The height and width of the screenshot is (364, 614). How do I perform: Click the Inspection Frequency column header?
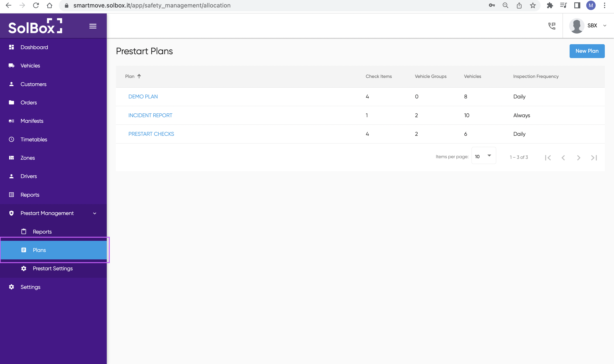[536, 76]
